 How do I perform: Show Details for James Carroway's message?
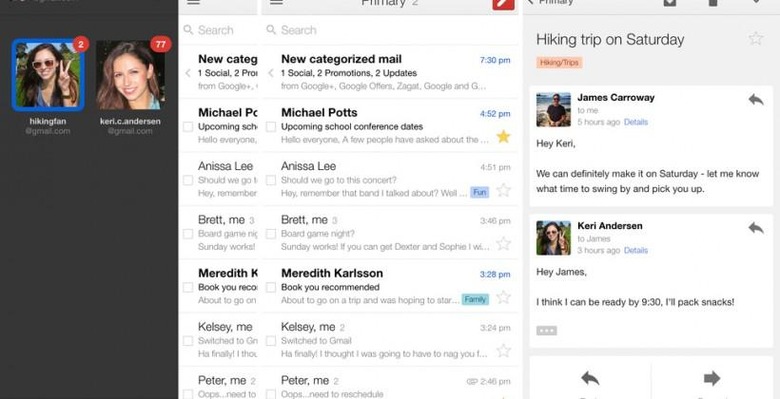[636, 122]
